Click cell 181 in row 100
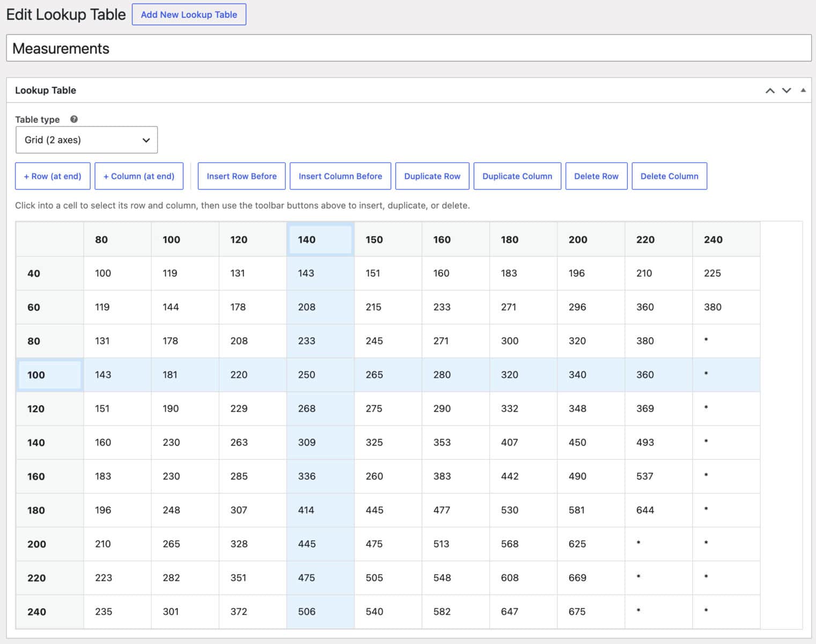 click(185, 375)
